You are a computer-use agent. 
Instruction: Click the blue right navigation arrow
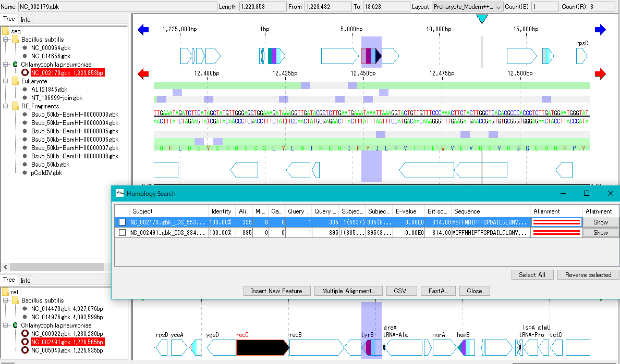pyautogui.click(x=600, y=30)
